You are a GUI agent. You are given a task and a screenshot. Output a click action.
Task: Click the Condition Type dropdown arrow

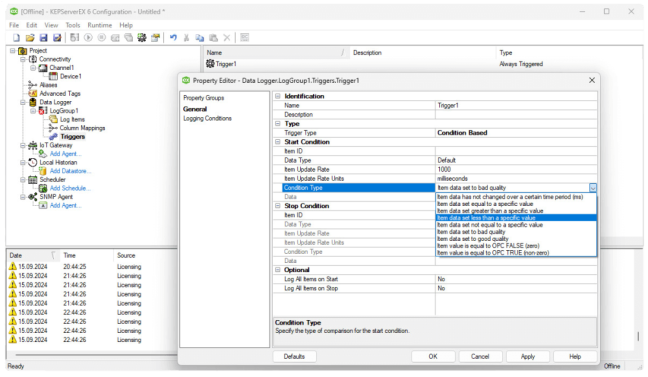[593, 188]
